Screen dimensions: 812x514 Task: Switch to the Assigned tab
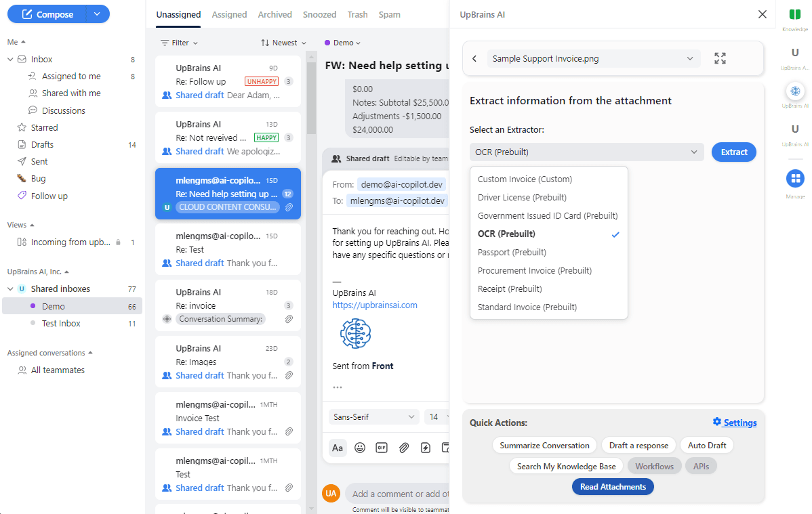click(229, 14)
